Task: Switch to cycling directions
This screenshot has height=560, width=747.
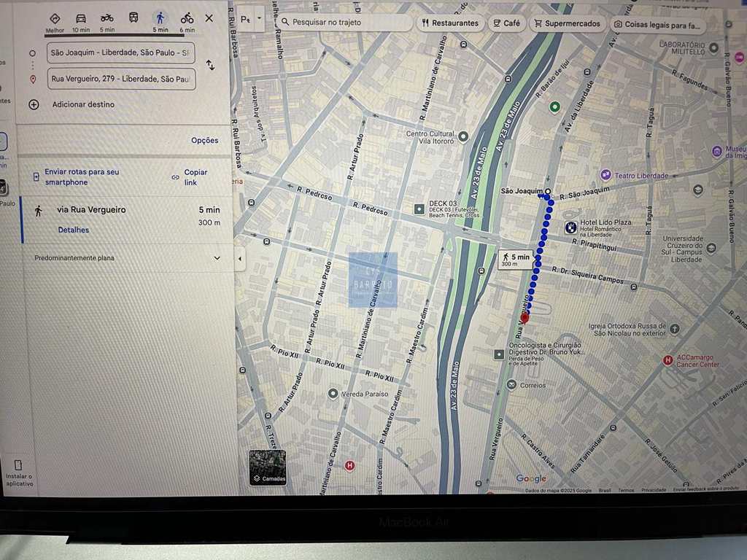Action: (x=187, y=18)
